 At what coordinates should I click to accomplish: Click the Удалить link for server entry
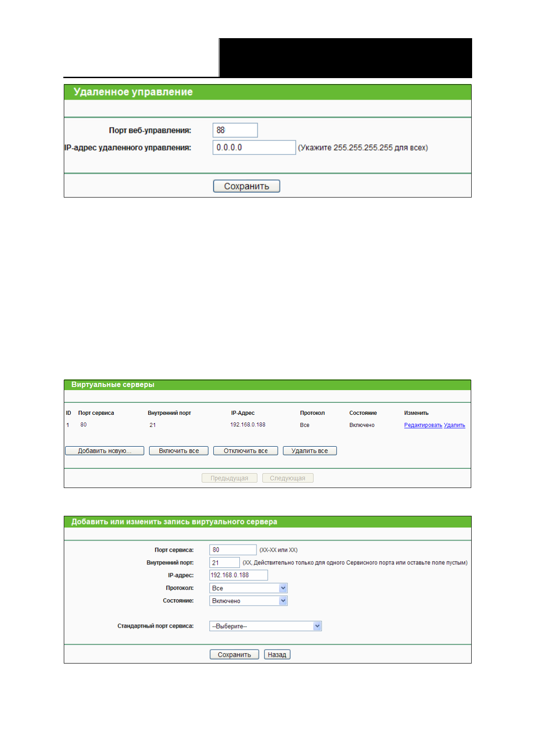[x=454, y=425]
